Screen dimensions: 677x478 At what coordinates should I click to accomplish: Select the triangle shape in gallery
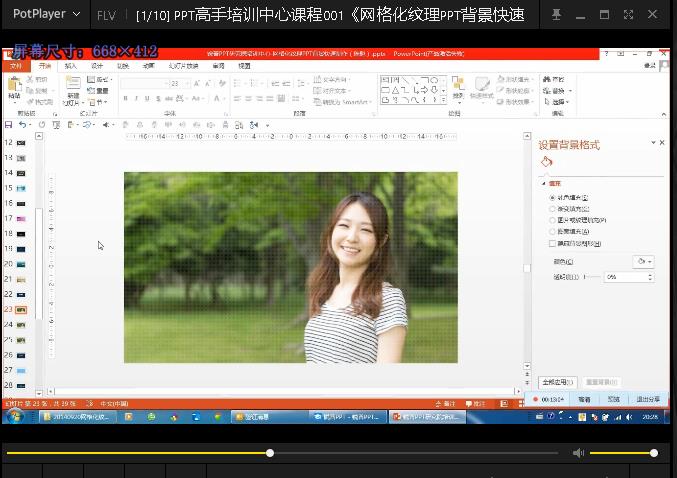point(395,90)
